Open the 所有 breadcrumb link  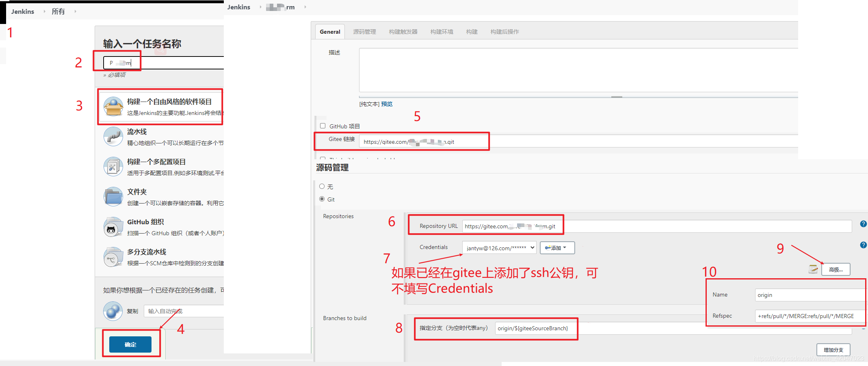coord(58,11)
